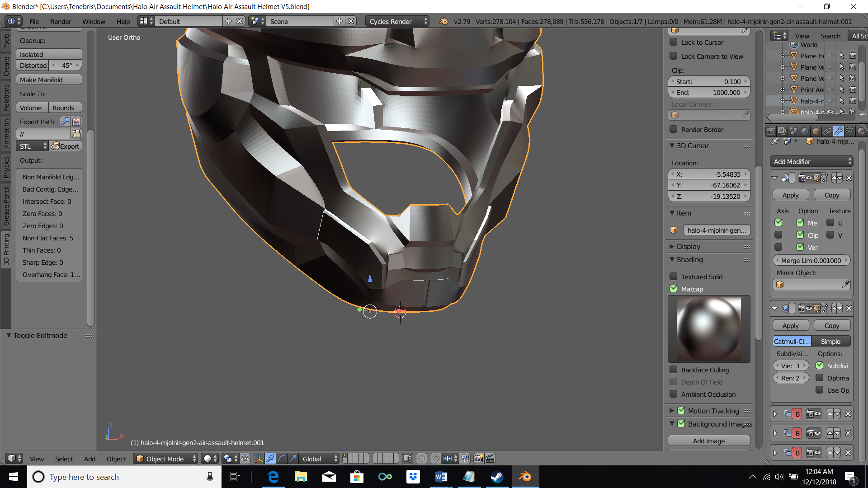Open the Add Modifier dropdown
Screen dimensions: 868x488
(811, 161)
